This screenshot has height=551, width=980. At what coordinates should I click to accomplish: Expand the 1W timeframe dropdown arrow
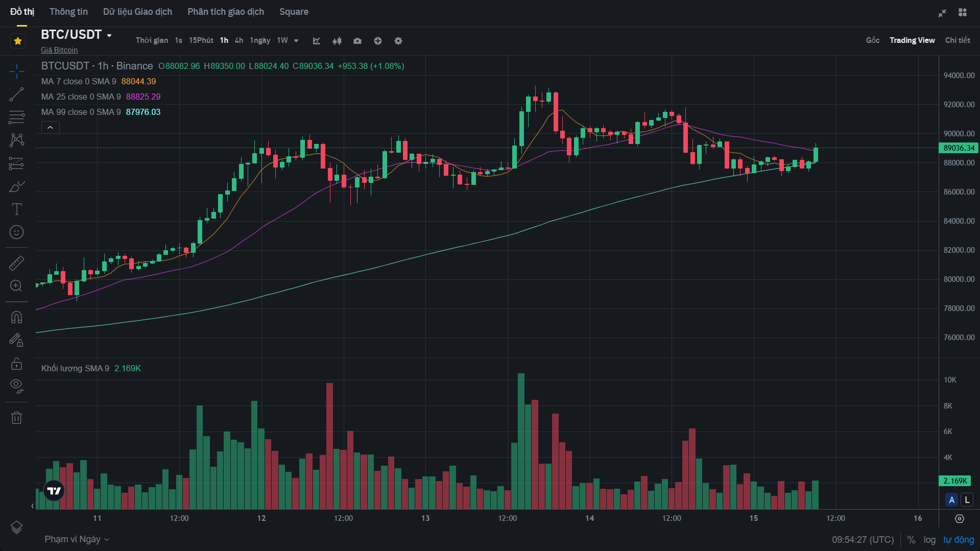point(296,41)
